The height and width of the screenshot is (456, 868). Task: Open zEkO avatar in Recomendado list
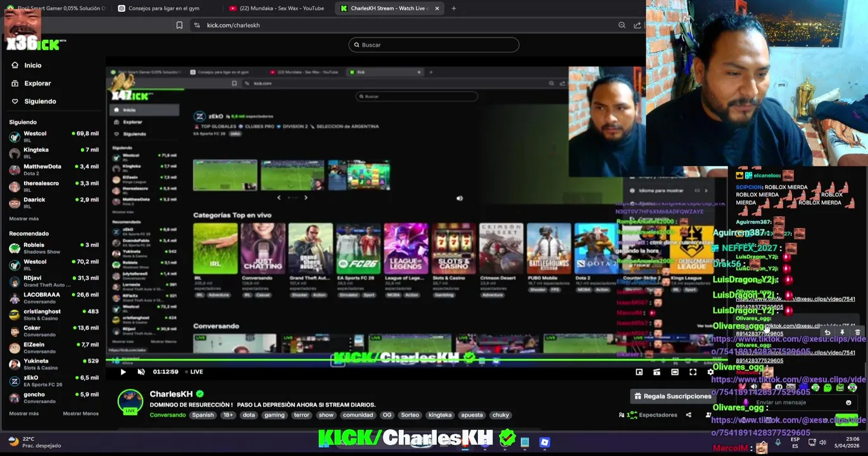(x=15, y=381)
